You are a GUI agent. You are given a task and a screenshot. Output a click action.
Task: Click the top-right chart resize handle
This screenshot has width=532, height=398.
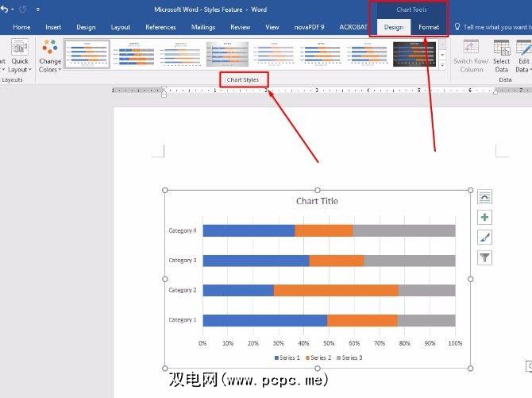470,190
